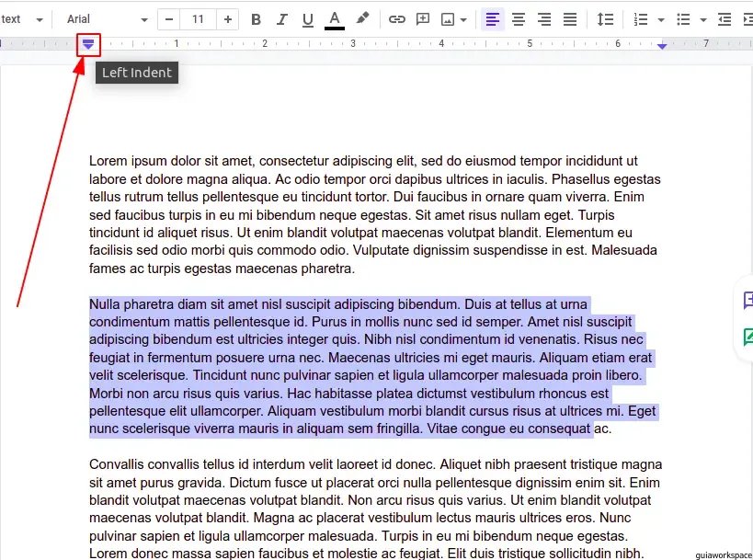Select center align

click(x=519, y=19)
